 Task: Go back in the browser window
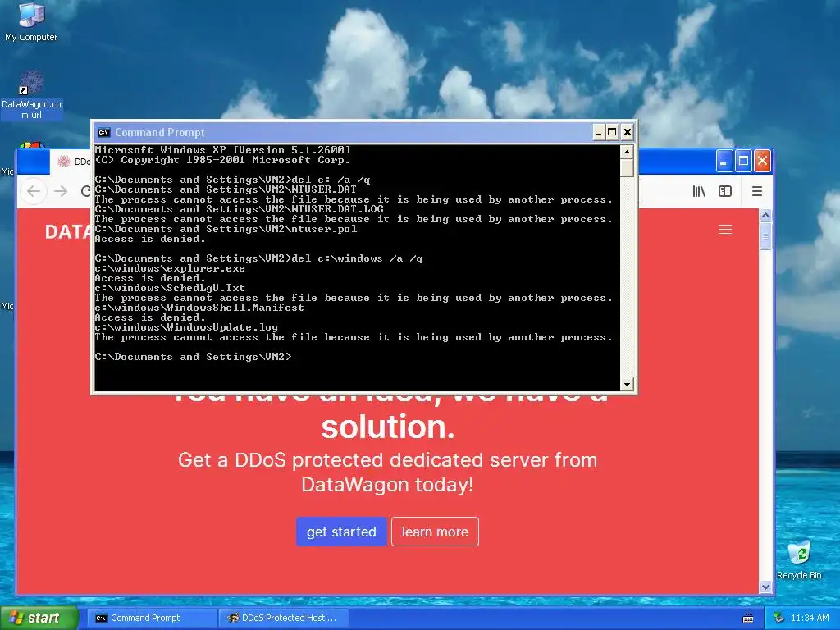coord(34,191)
